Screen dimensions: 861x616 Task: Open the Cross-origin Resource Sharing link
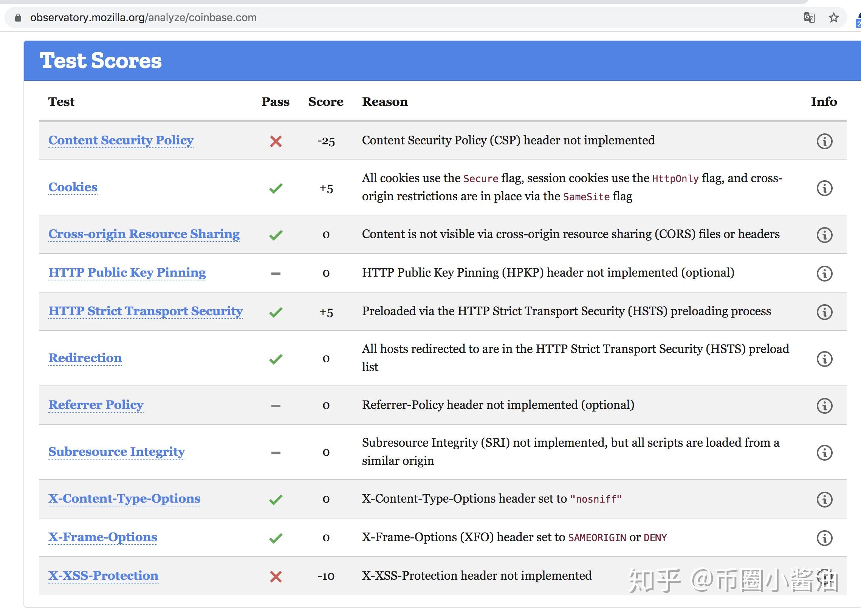(x=144, y=234)
